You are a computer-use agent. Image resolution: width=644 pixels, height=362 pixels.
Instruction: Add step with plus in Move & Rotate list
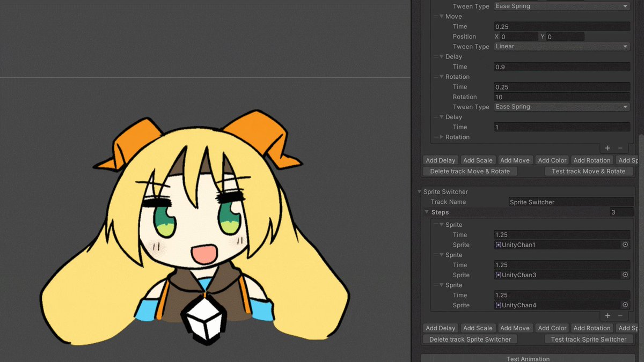608,148
